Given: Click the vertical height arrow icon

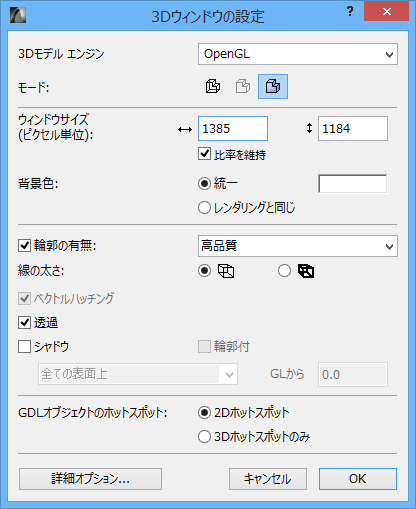Looking at the screenshot, I should 309,128.
